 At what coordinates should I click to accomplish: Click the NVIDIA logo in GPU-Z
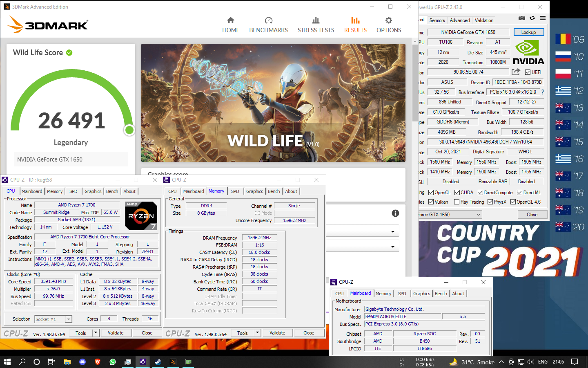coord(528,52)
